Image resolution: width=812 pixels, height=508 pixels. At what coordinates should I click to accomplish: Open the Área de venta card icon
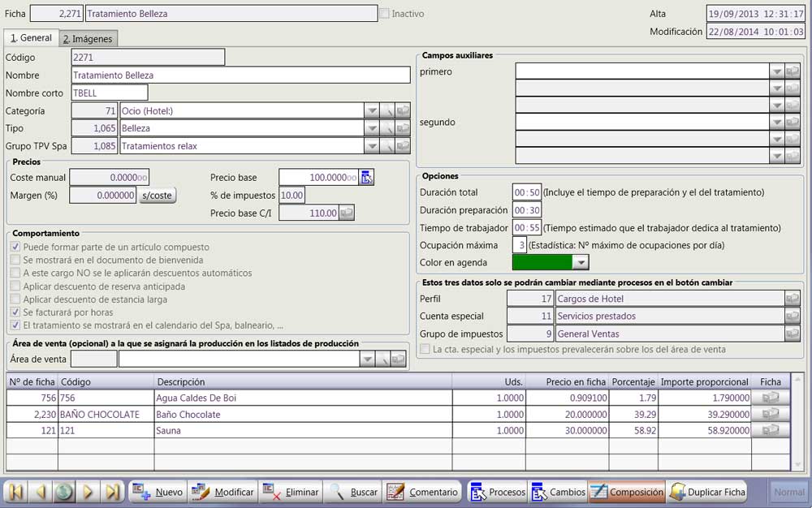(x=398, y=359)
